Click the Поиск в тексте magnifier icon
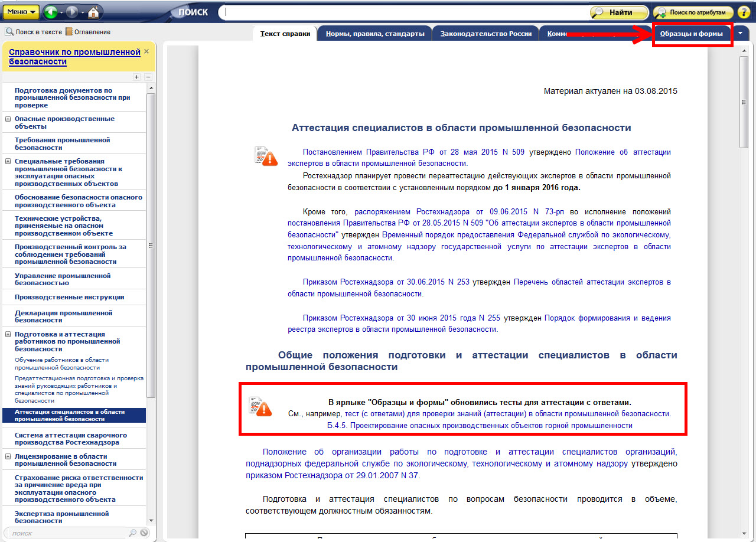The width and height of the screenshot is (756, 542). [x=9, y=32]
